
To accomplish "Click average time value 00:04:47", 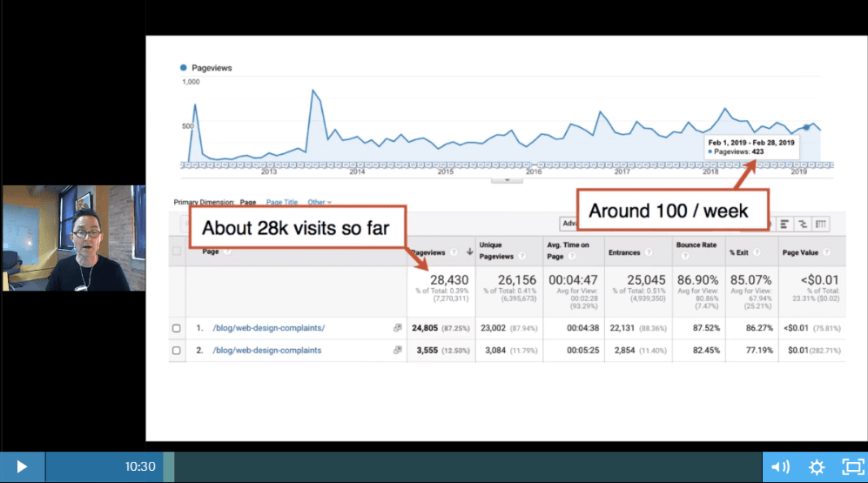I will click(x=573, y=280).
